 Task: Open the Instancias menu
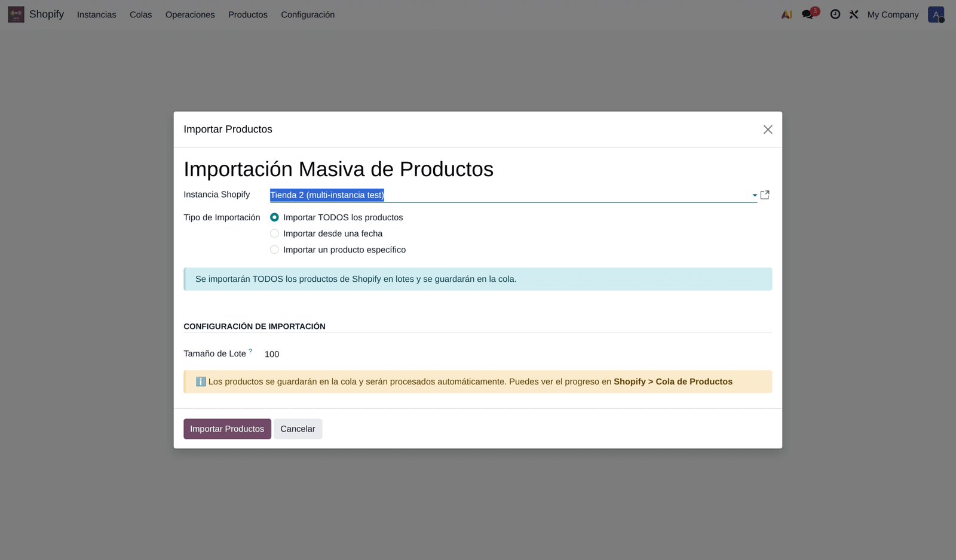96,14
